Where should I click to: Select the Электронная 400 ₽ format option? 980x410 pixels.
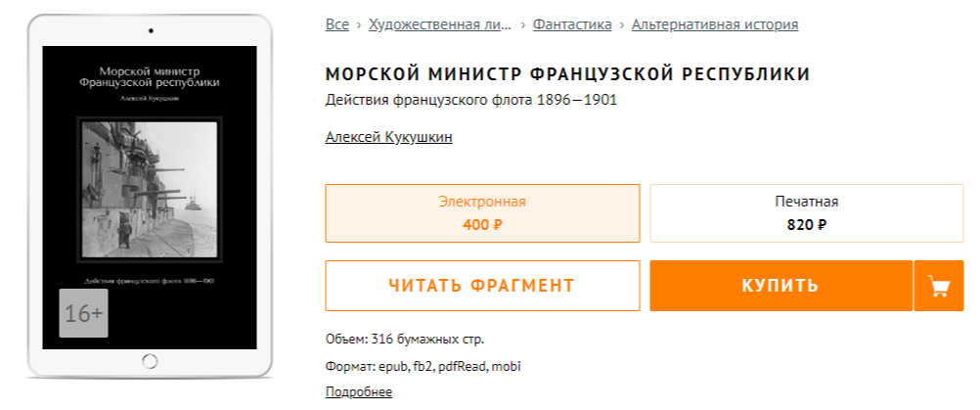click(482, 212)
